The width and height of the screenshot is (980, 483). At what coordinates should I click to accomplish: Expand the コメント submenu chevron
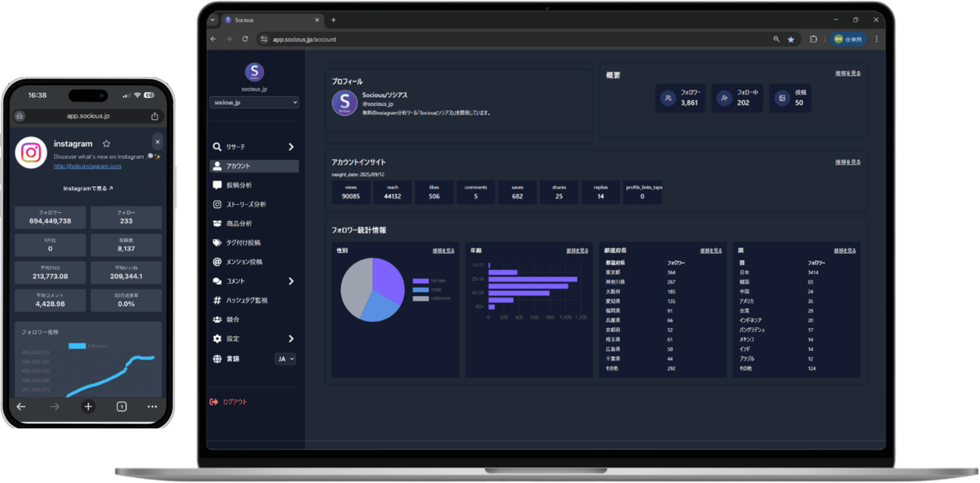pos(292,281)
